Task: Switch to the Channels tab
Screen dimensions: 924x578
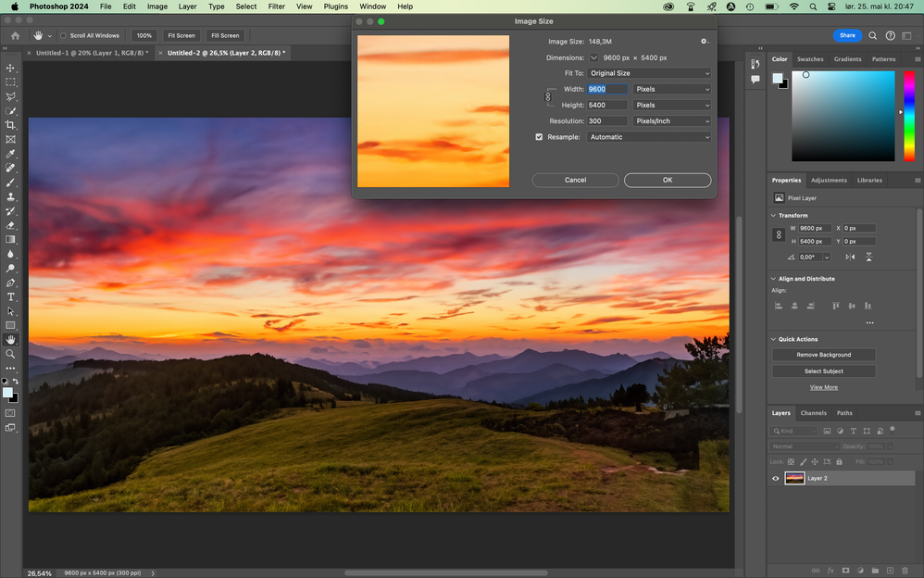Action: [x=813, y=413]
